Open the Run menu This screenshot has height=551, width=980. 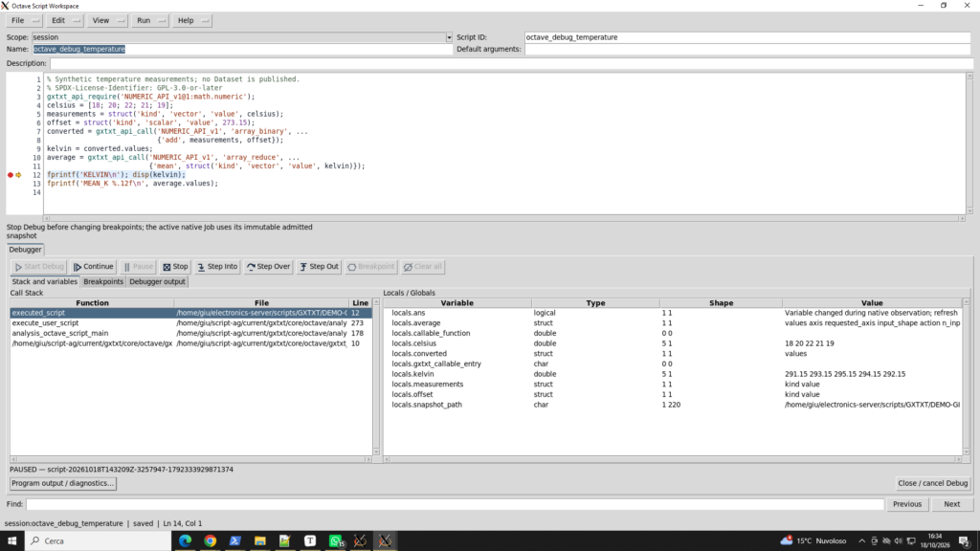coord(149,21)
